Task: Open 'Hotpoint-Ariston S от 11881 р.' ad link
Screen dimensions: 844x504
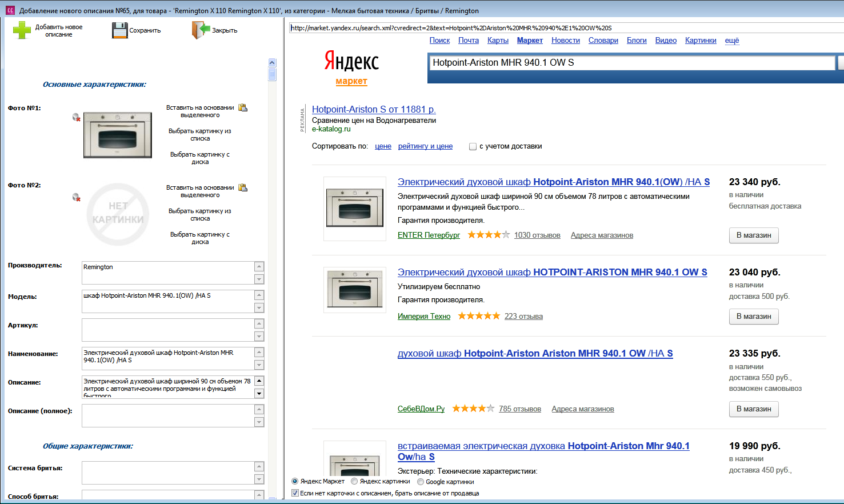Action: click(x=374, y=109)
